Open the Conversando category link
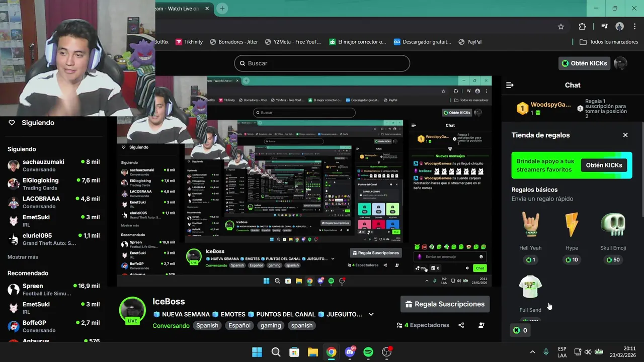This screenshot has height=362, width=644. click(171, 325)
